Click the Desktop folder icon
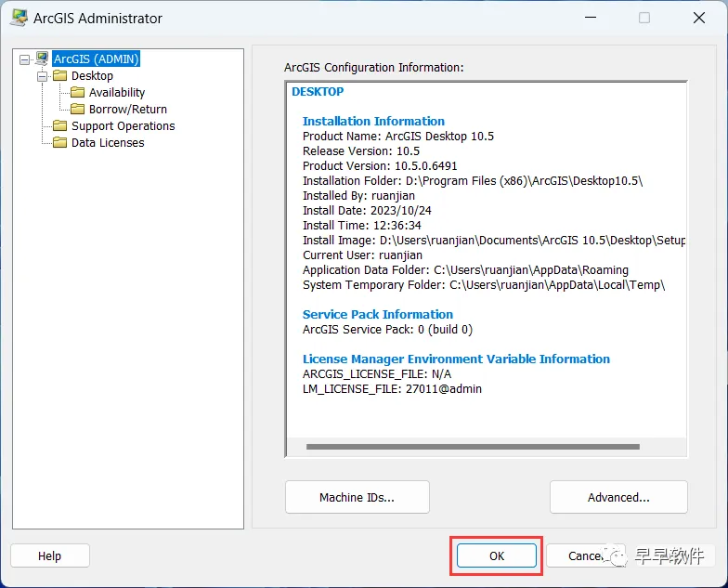Image resolution: width=728 pixels, height=588 pixels. (x=59, y=76)
